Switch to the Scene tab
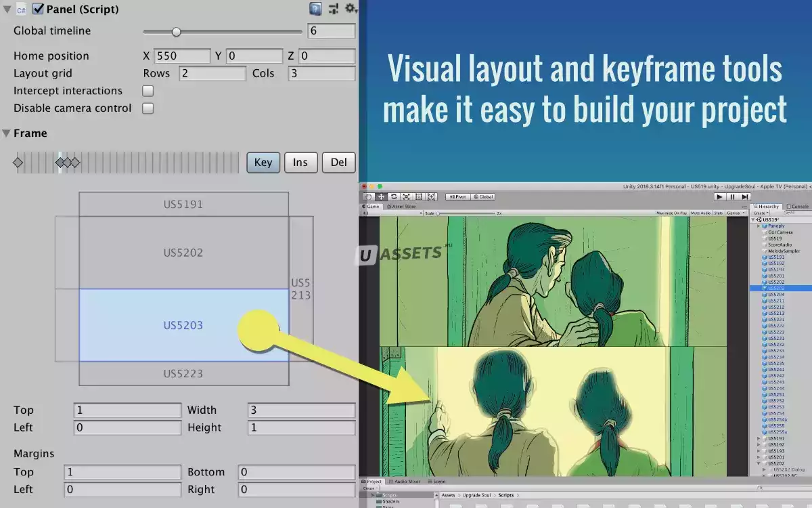This screenshot has height=508, width=812. coord(436,482)
